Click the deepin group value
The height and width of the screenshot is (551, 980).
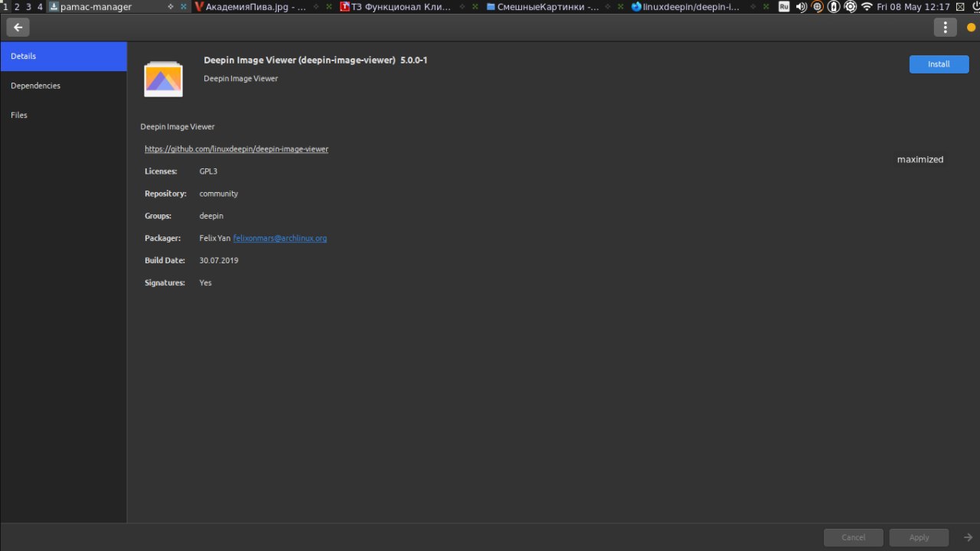211,216
